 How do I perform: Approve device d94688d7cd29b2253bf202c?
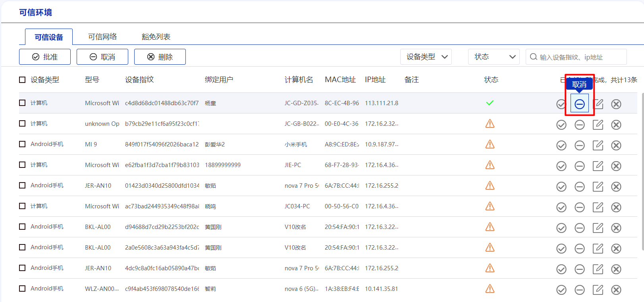(561, 228)
